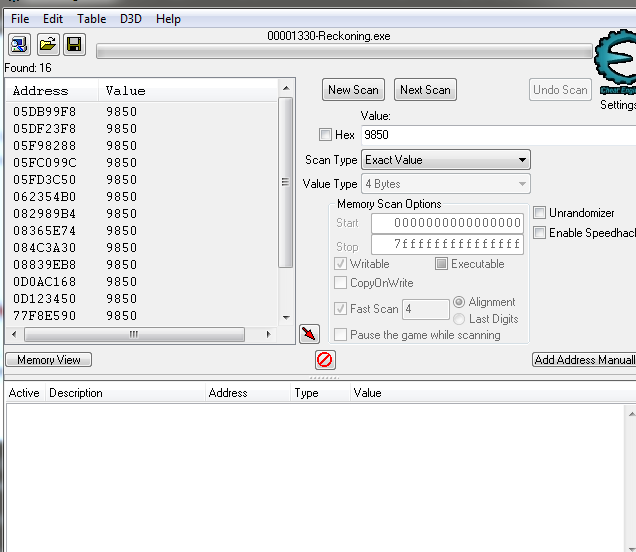636x552 pixels.
Task: Click the results list scroll up arrow
Action: (x=286, y=88)
